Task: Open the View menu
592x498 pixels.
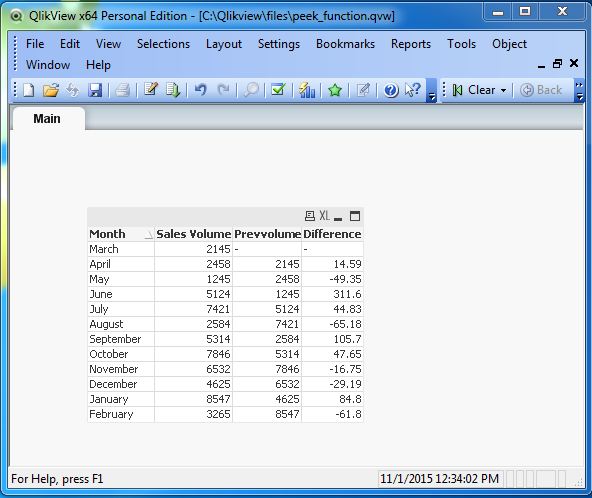Action: [x=108, y=44]
